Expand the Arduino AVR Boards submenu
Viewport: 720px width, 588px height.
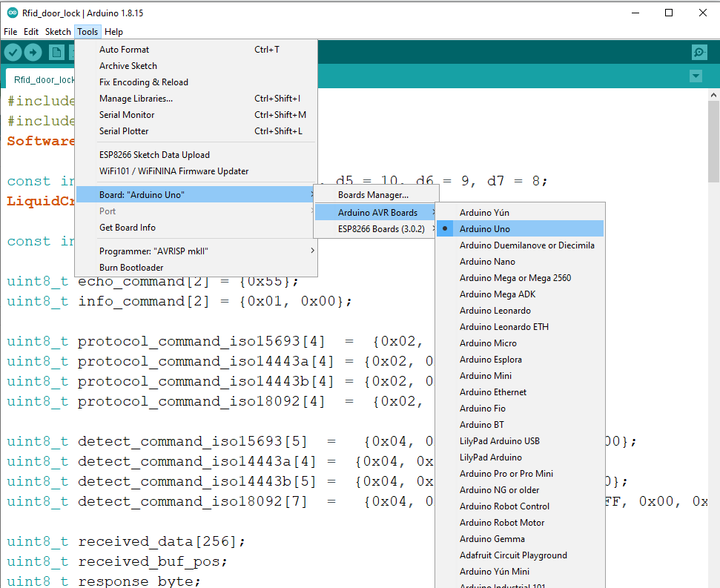click(x=375, y=213)
